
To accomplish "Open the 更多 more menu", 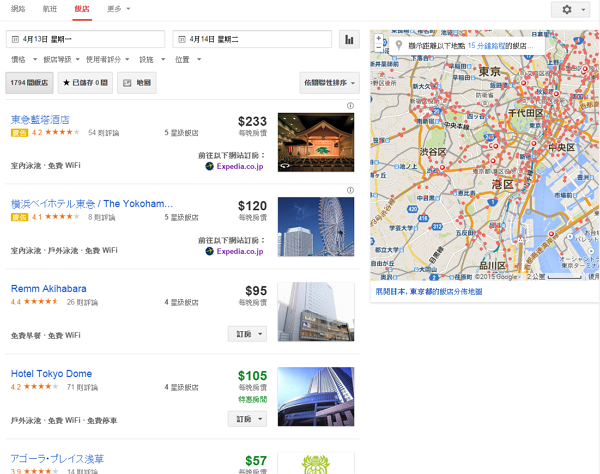I will click(117, 9).
